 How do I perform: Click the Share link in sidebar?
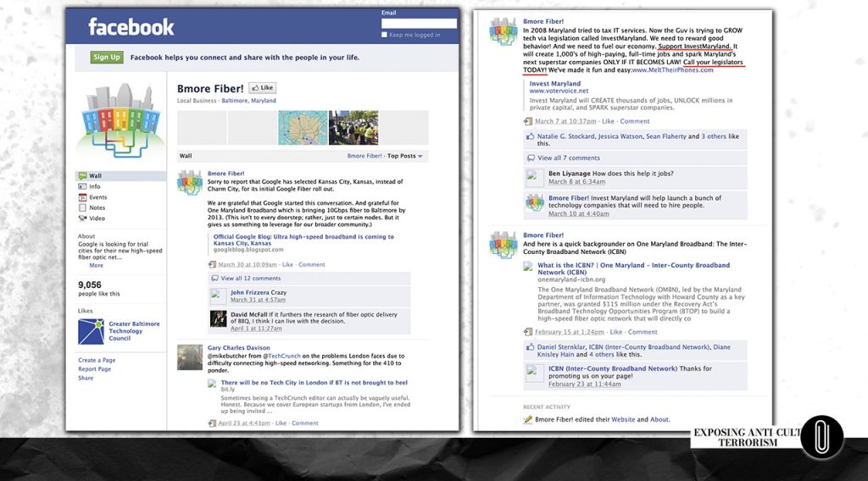(86, 379)
